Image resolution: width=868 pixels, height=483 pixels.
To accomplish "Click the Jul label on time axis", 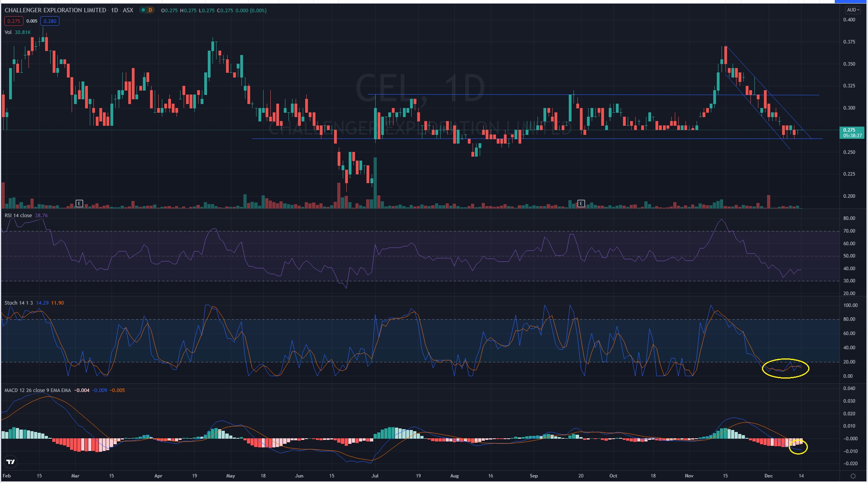I will click(375, 476).
